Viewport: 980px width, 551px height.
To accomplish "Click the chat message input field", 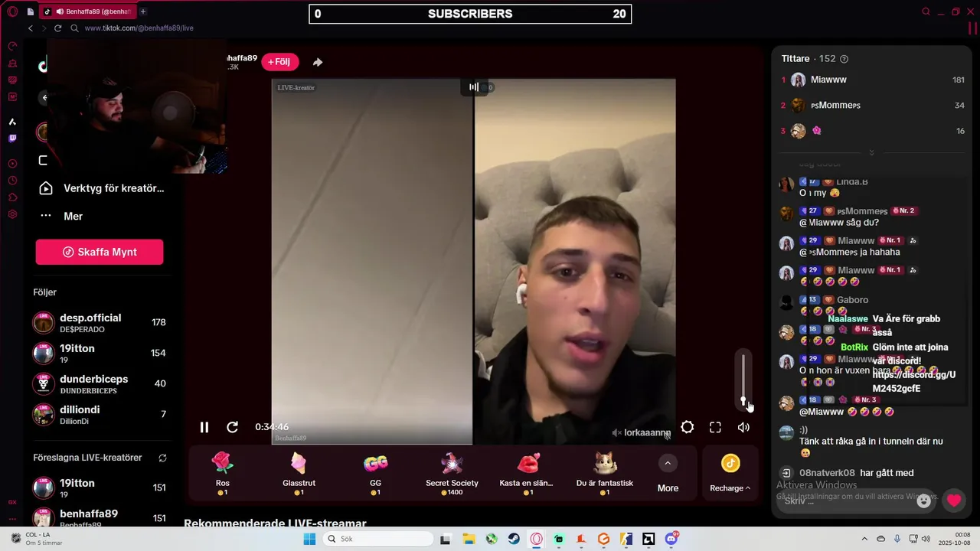I will (x=846, y=500).
